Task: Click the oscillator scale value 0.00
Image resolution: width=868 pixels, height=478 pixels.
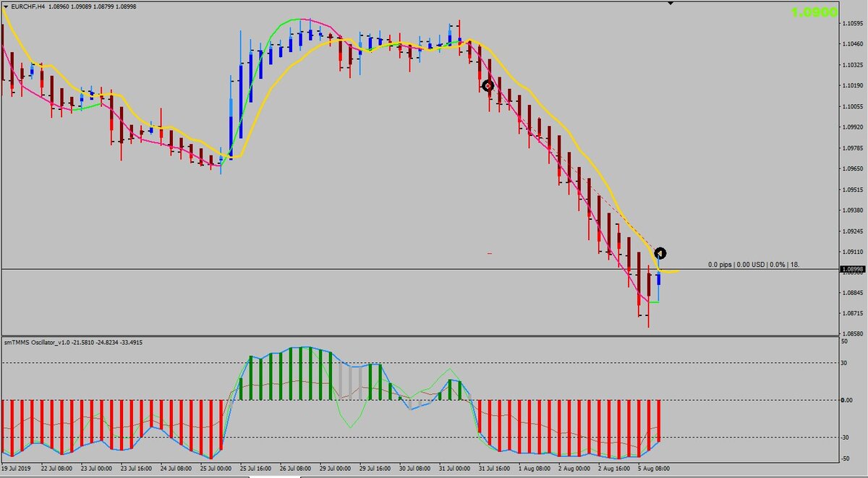Action: pos(848,400)
